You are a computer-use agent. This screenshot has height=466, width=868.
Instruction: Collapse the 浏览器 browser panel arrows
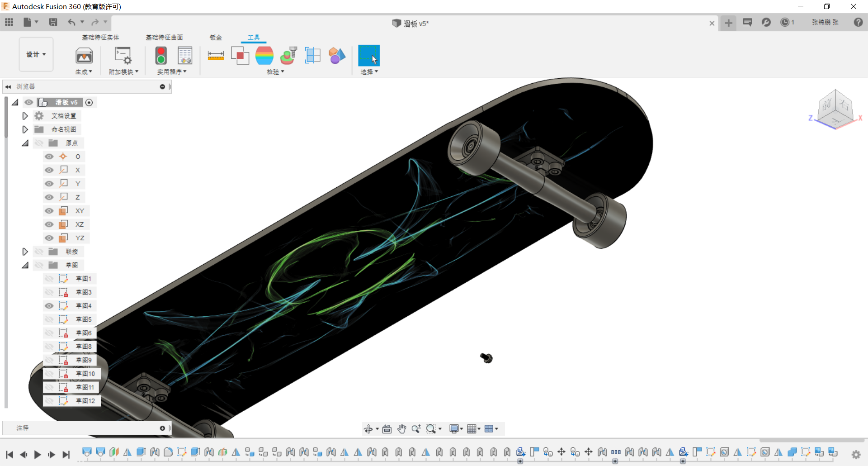pyautogui.click(x=8, y=86)
